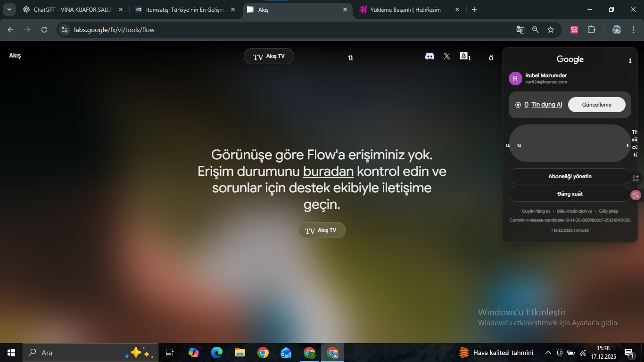Viewport: 644px width, 362px height.
Task: Click the floating pink translate badge at right edge
Action: tap(636, 195)
